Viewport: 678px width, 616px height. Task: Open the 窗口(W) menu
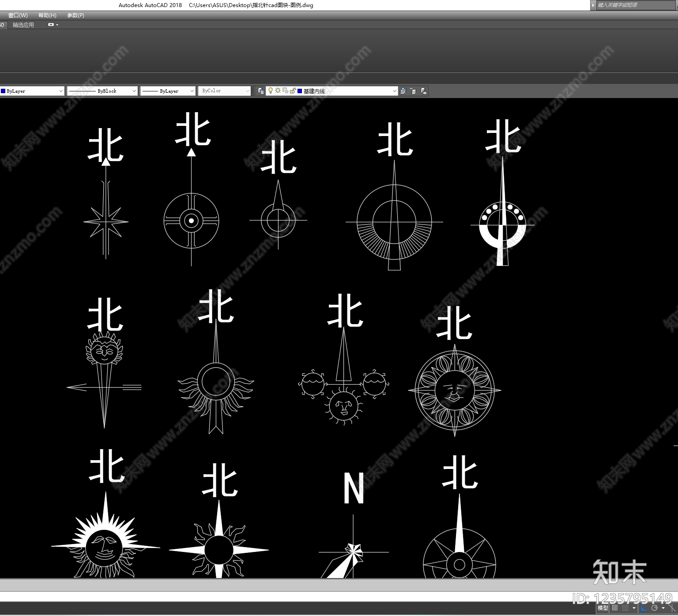click(18, 15)
